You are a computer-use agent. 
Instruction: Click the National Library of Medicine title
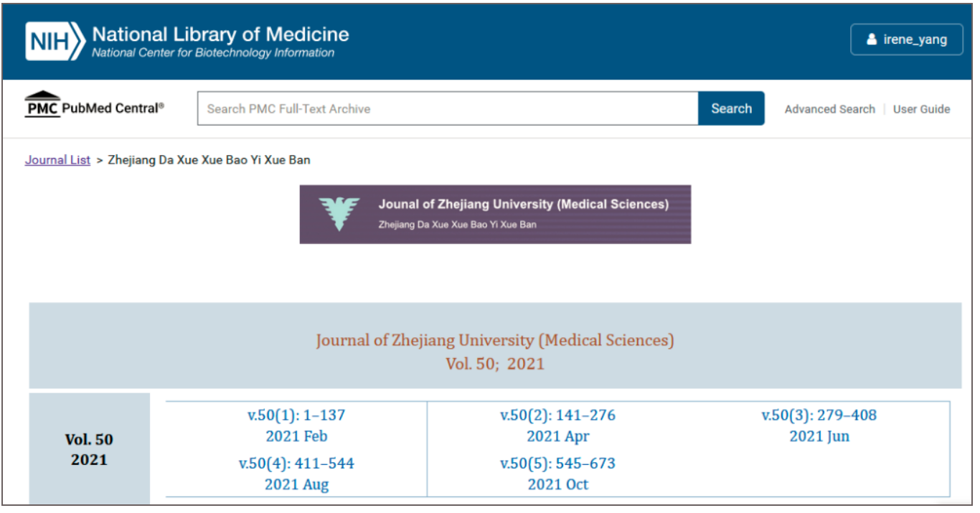(x=220, y=34)
